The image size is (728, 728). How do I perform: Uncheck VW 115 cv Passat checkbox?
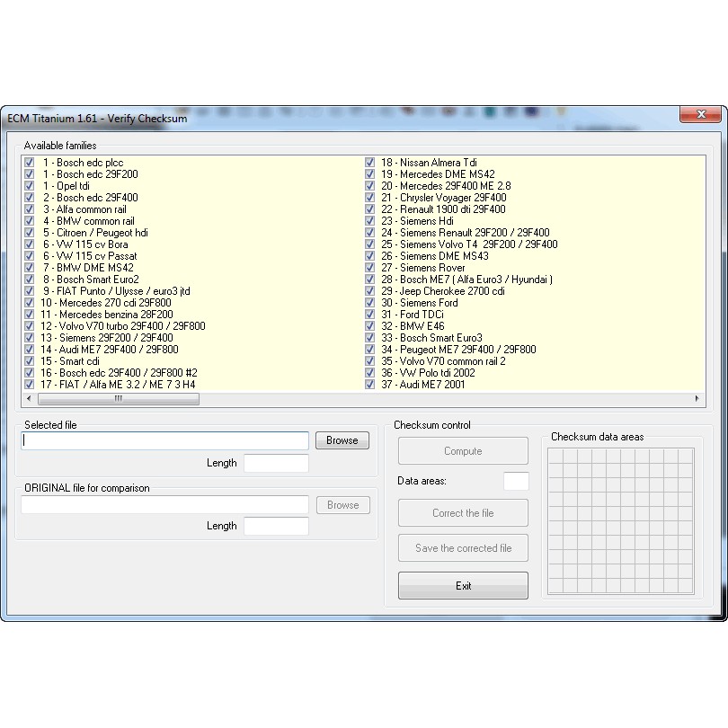pos(30,256)
